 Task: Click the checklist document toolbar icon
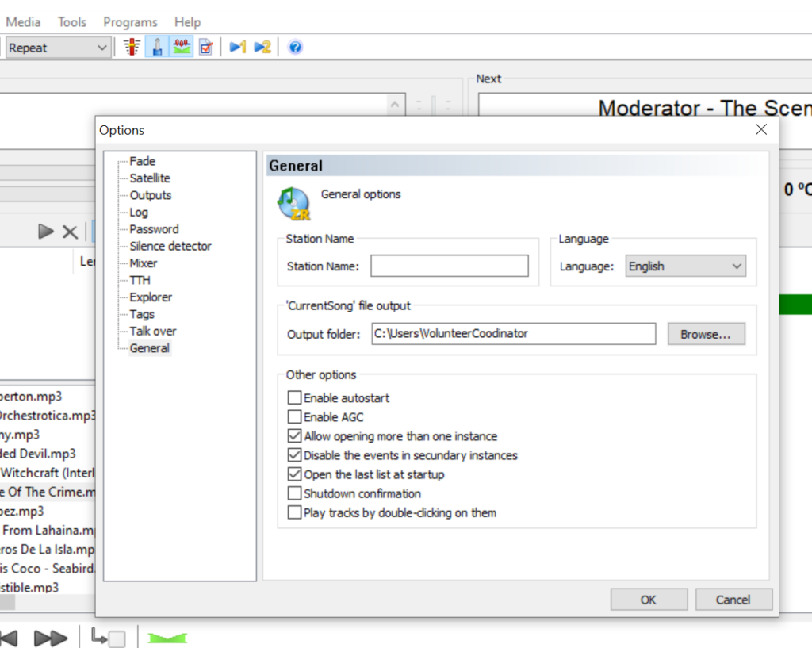click(x=205, y=48)
